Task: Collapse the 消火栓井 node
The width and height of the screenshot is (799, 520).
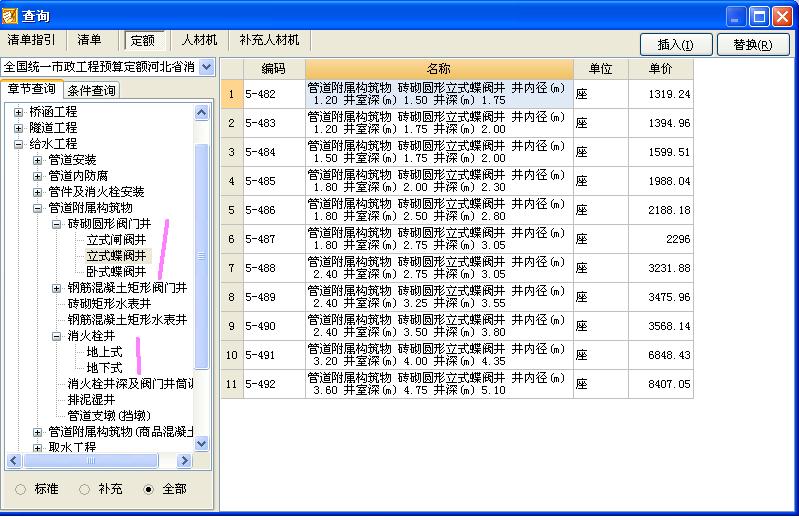Action: click(57, 336)
